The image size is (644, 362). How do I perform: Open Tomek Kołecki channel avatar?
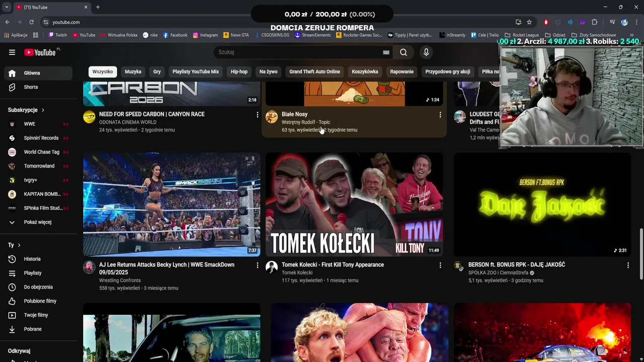272,267
